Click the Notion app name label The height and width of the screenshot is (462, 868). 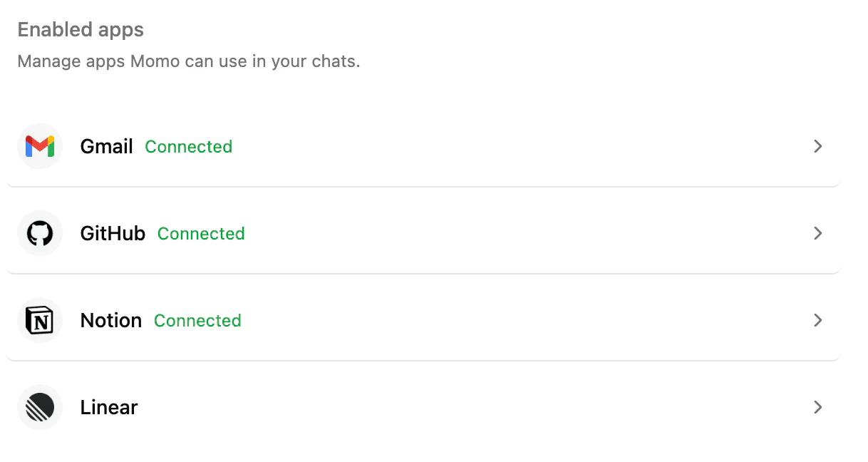click(x=111, y=320)
